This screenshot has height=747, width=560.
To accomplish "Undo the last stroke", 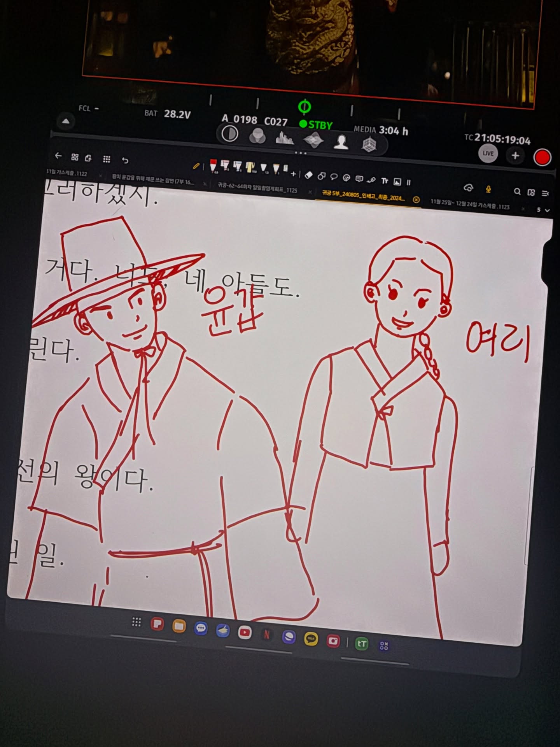I will tap(125, 160).
